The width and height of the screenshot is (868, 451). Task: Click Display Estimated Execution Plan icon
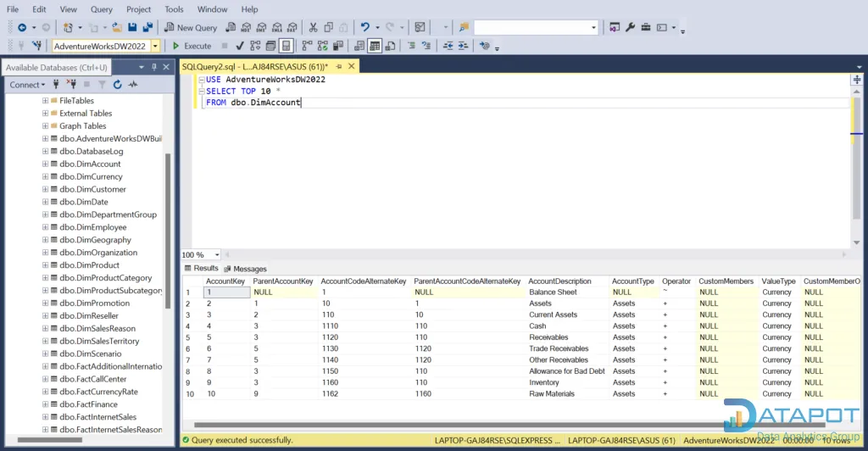click(x=255, y=46)
